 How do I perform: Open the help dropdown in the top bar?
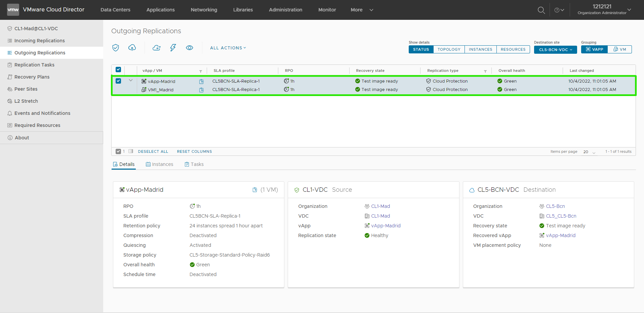click(559, 10)
